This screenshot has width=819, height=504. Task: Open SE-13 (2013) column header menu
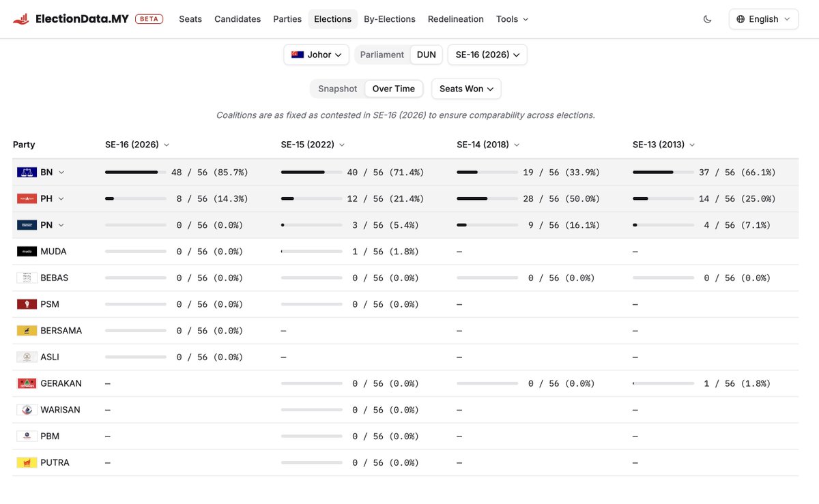(664, 145)
